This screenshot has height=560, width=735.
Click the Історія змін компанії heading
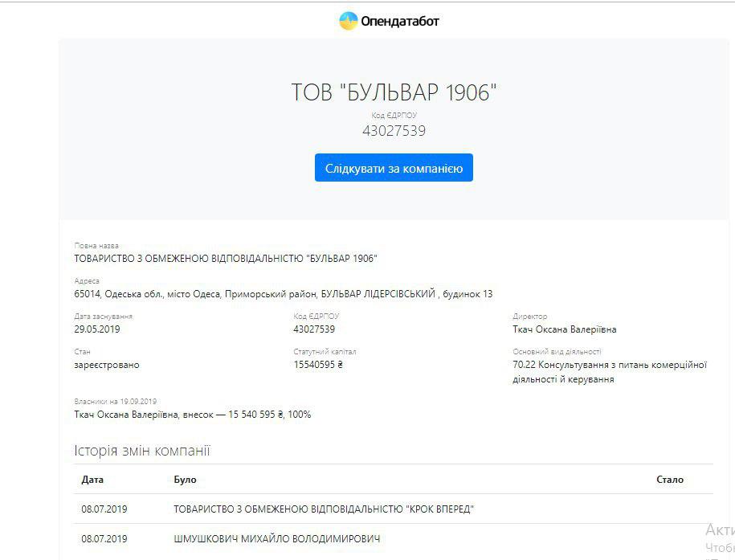pyautogui.click(x=142, y=451)
